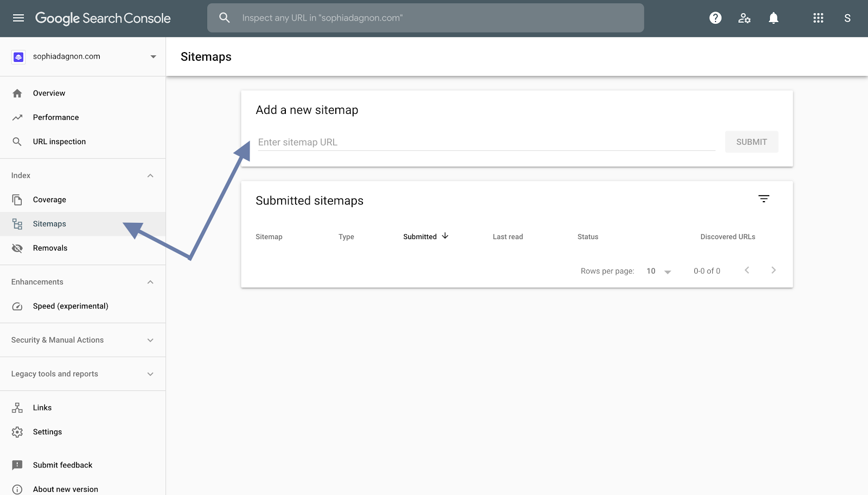
Task: Click the Google Search Console logo
Action: (103, 18)
